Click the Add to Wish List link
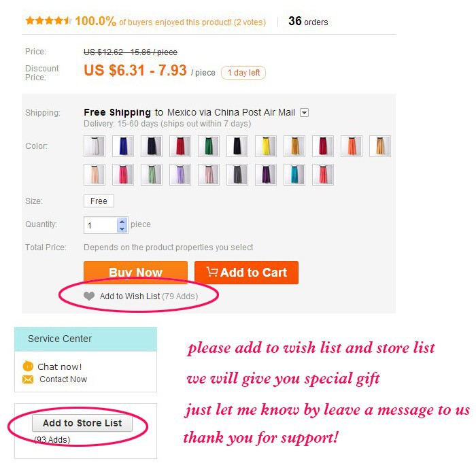The width and height of the screenshot is (476, 476). [149, 296]
